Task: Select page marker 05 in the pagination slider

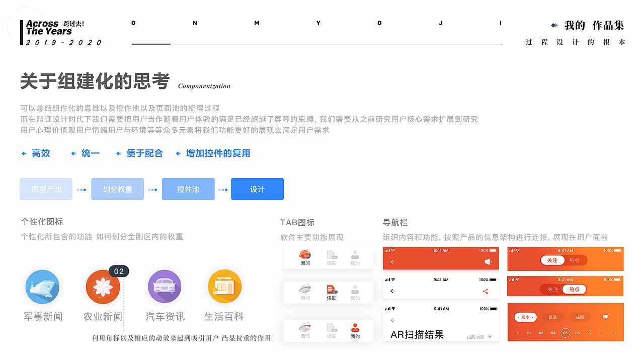Action: click(x=566, y=333)
